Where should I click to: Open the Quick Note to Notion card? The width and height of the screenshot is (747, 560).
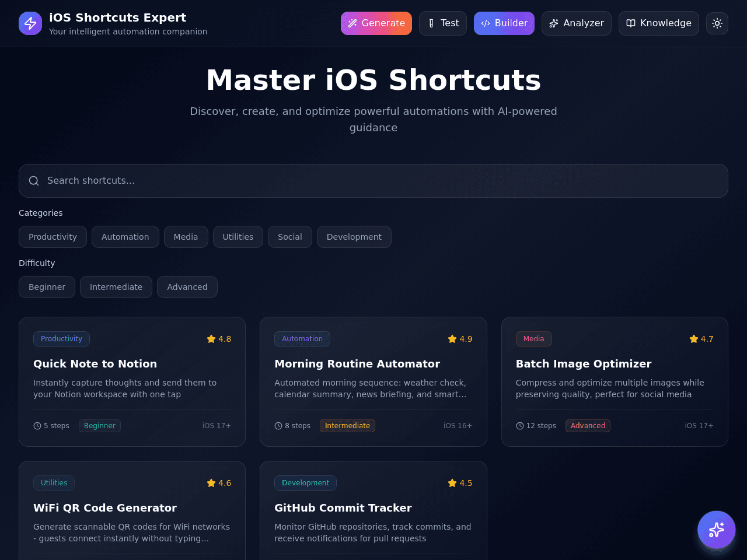(x=132, y=382)
